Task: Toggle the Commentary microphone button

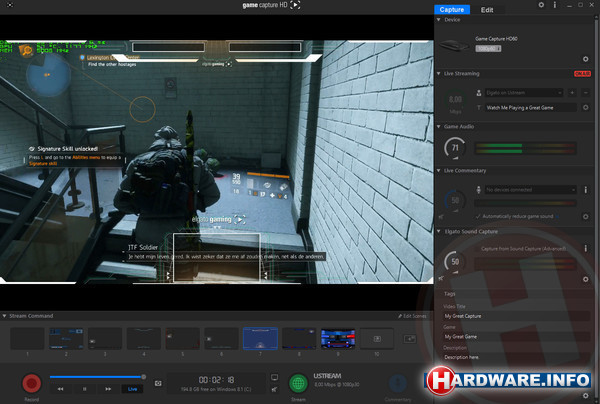Action: coord(398,383)
